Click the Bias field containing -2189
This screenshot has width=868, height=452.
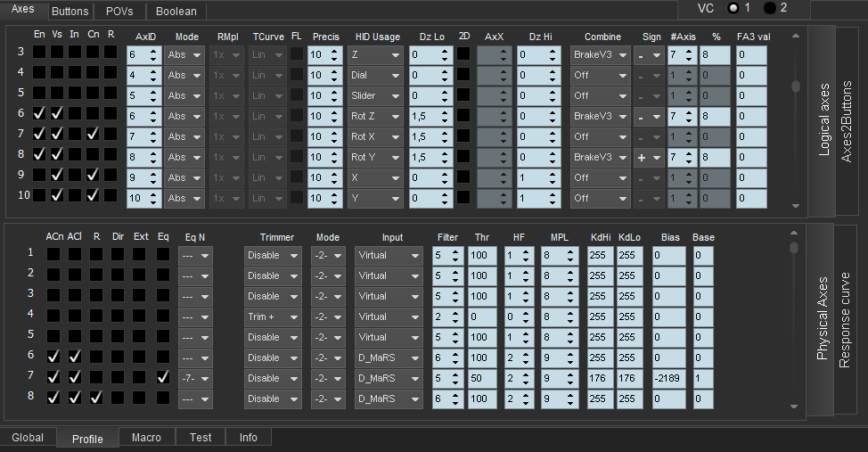(x=668, y=378)
